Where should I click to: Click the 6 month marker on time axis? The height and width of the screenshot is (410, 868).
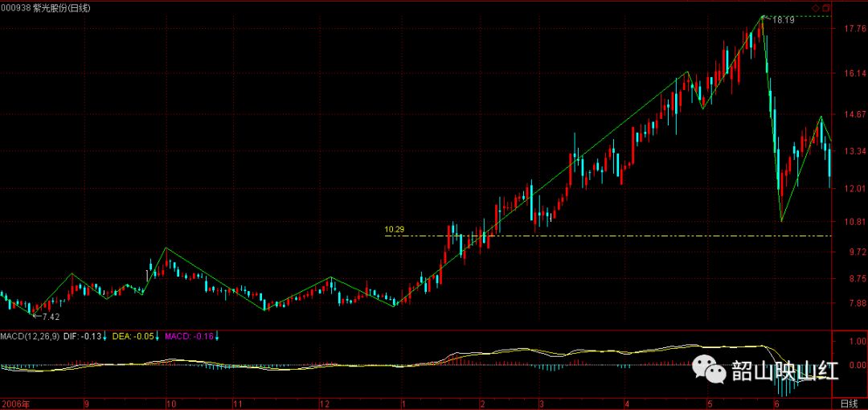777,404
